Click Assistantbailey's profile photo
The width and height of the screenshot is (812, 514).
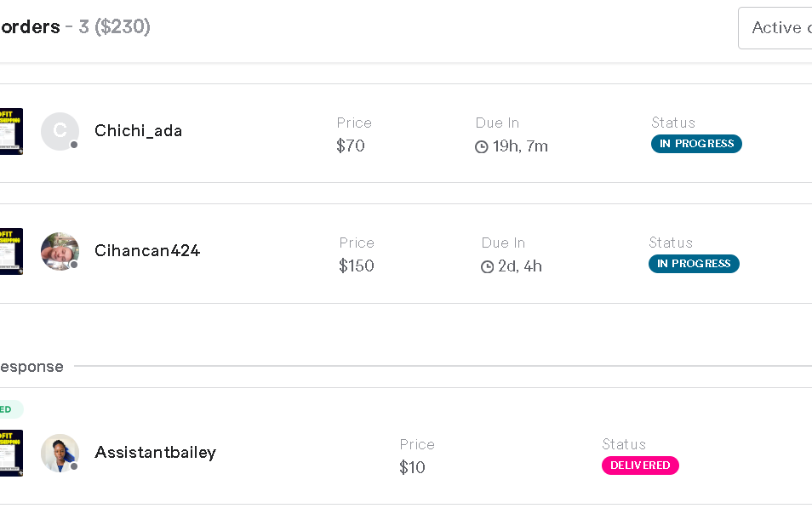click(x=60, y=453)
